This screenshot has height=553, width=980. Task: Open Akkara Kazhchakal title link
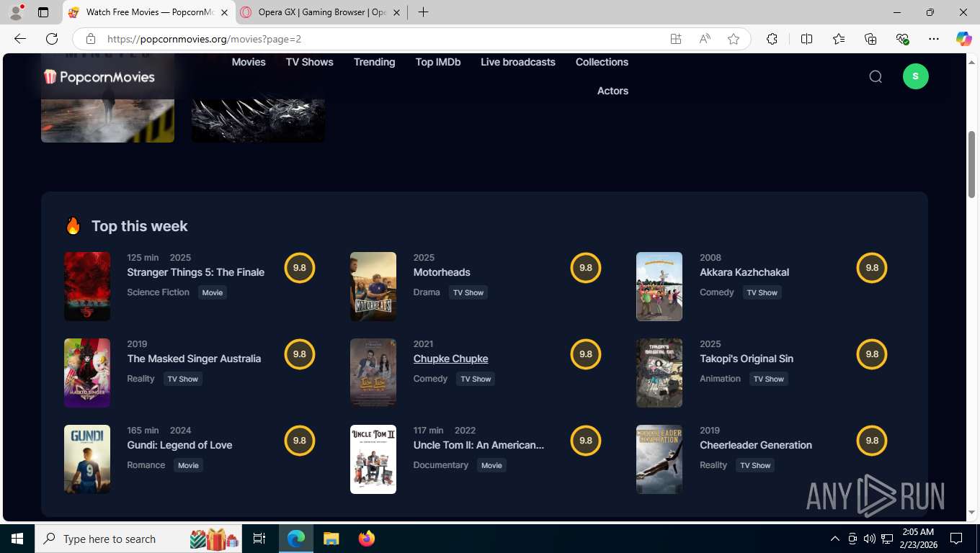tap(744, 272)
